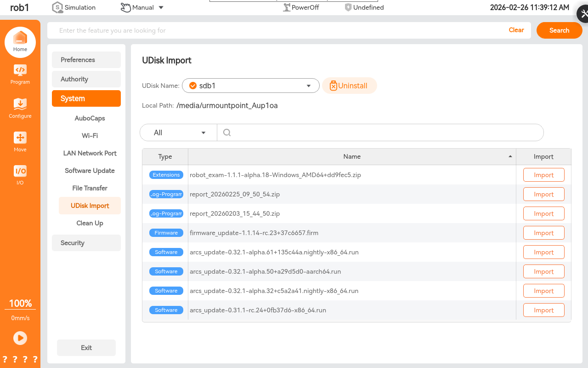
Task: Click the 100% speed indicator
Action: [x=20, y=304]
